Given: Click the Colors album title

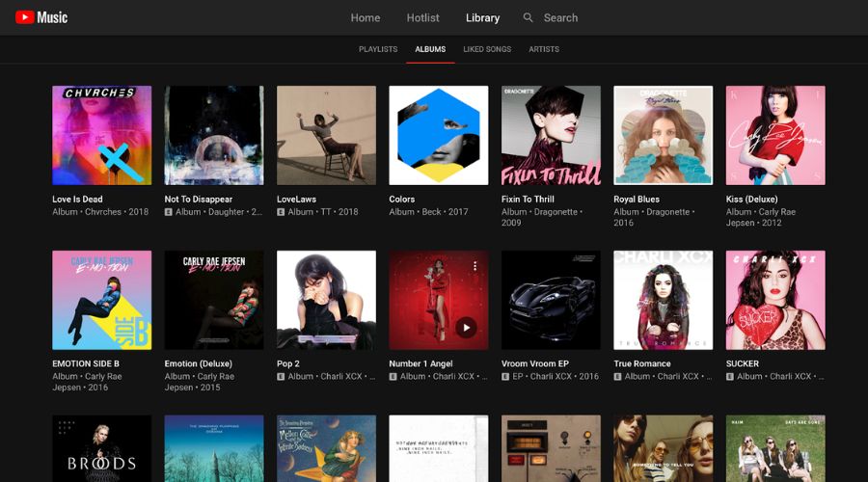Looking at the screenshot, I should click(x=402, y=200).
